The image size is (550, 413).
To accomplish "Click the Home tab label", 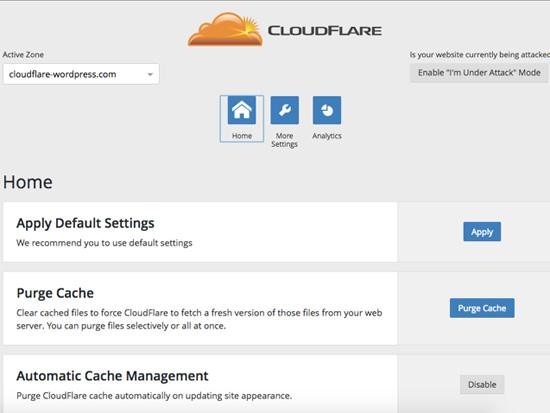I will point(242,136).
